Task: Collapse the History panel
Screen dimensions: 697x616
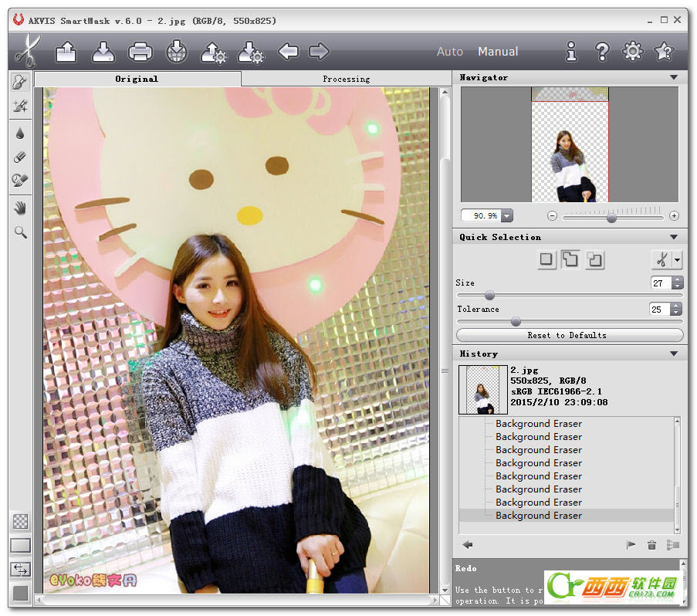Action: coord(674,354)
